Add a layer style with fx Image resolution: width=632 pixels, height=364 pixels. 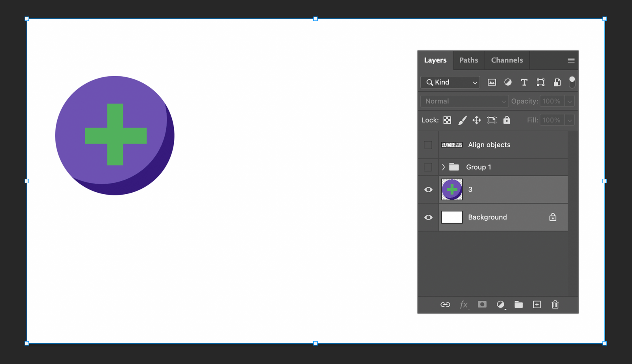tap(463, 304)
